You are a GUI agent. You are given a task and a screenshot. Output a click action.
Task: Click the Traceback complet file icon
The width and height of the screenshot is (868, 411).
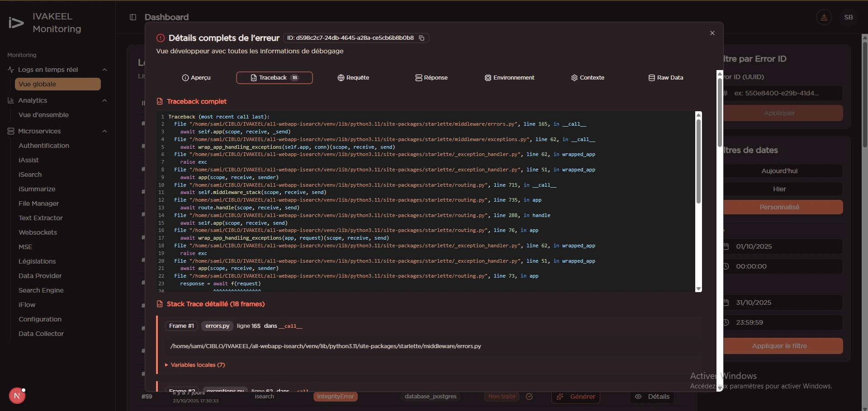pyautogui.click(x=160, y=101)
